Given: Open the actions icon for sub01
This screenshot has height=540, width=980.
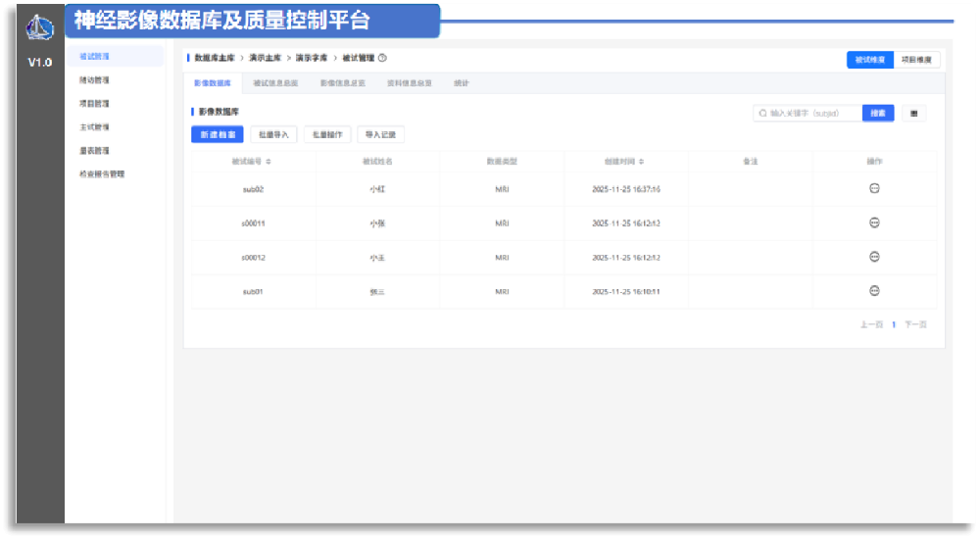Looking at the screenshot, I should click(x=874, y=291).
